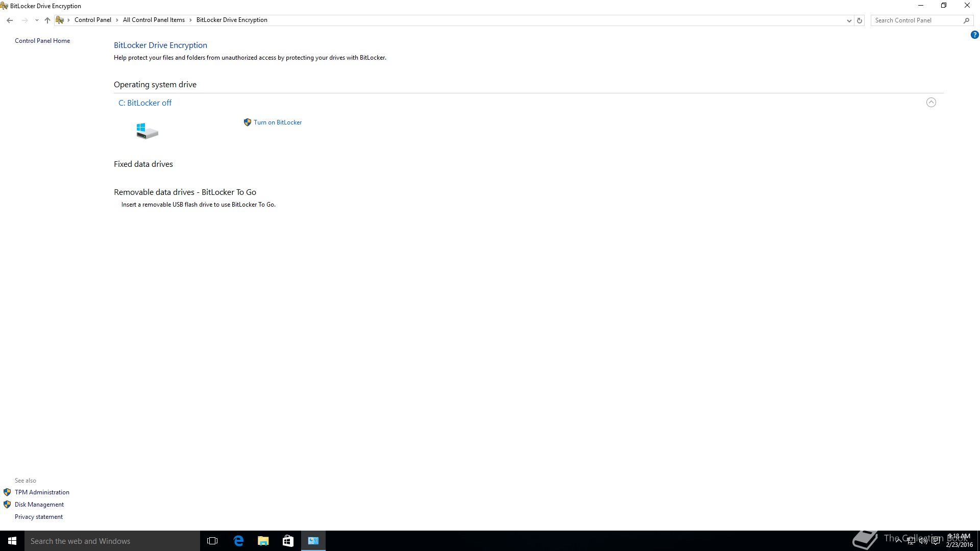Select BitLocker Drive Encryption breadcrumb

(x=232, y=20)
